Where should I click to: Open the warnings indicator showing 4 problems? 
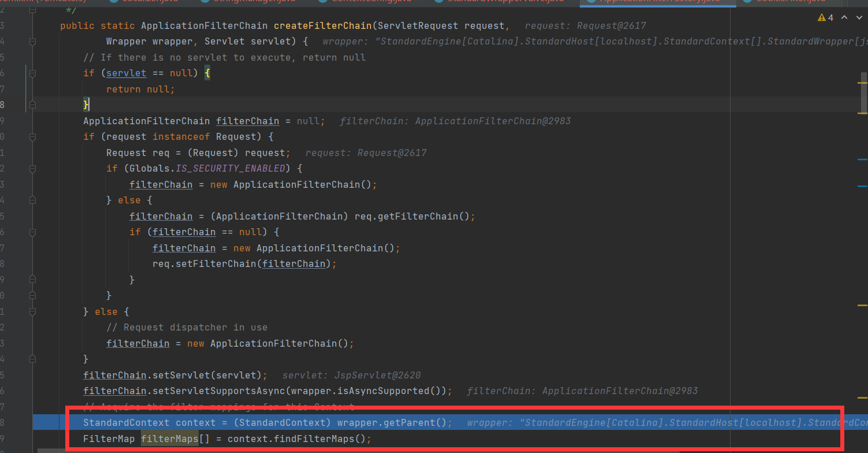[x=825, y=18]
